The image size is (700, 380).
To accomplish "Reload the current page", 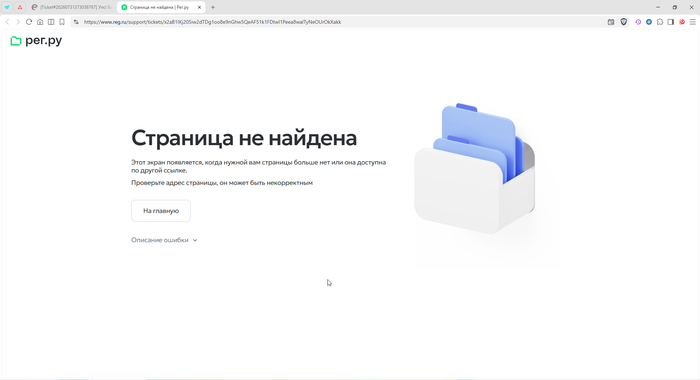I will click(x=29, y=22).
